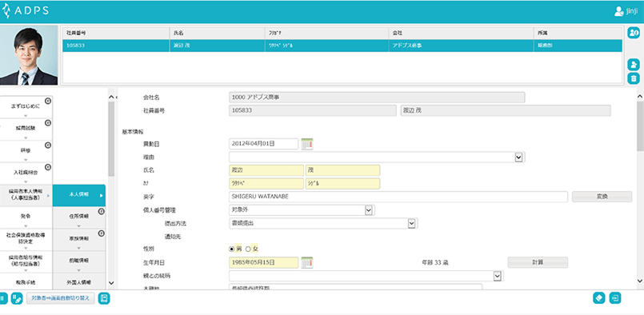This screenshot has height=315, width=644.
Task: Click the trash delete icon
Action: pyautogui.click(x=634, y=78)
